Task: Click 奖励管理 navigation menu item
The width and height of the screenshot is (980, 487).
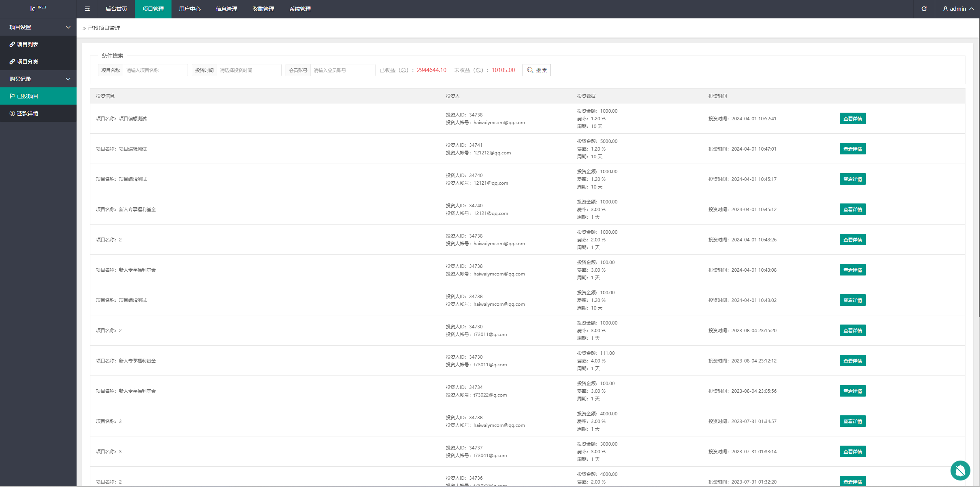Action: pyautogui.click(x=263, y=8)
